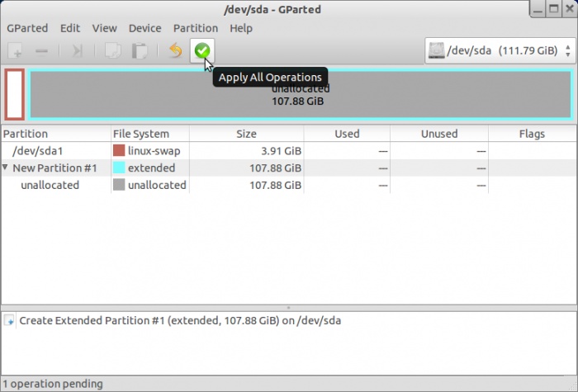
Task: Close the GParted window
Action: pos(570,9)
